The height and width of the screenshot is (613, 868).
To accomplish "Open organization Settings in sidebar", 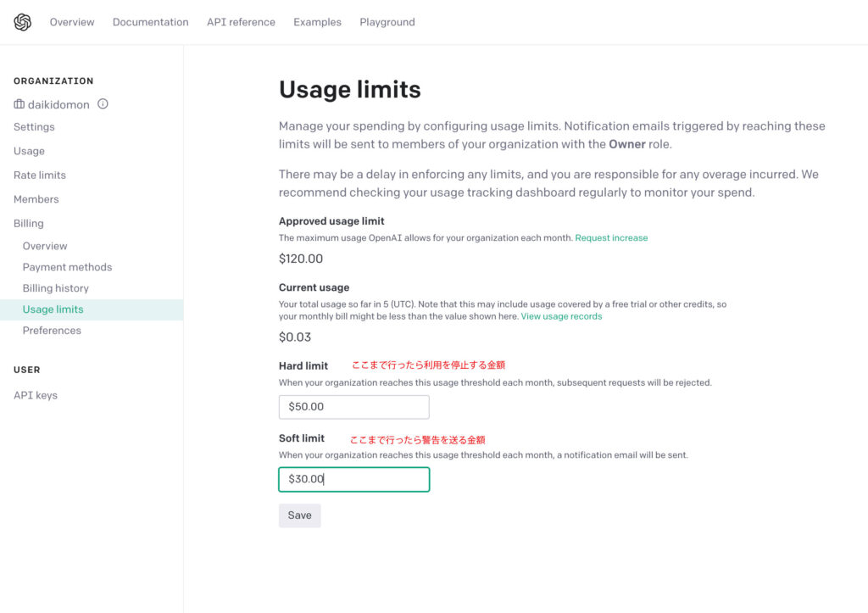I will tap(34, 127).
